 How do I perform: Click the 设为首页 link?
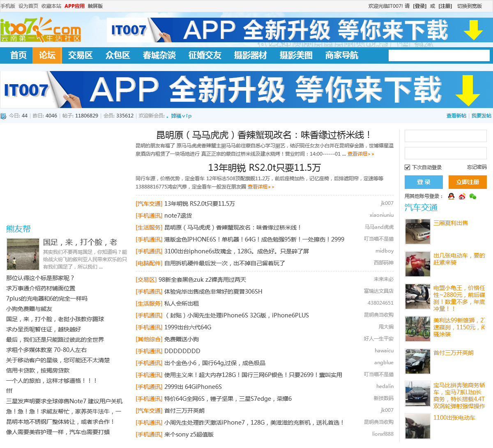(x=28, y=6)
